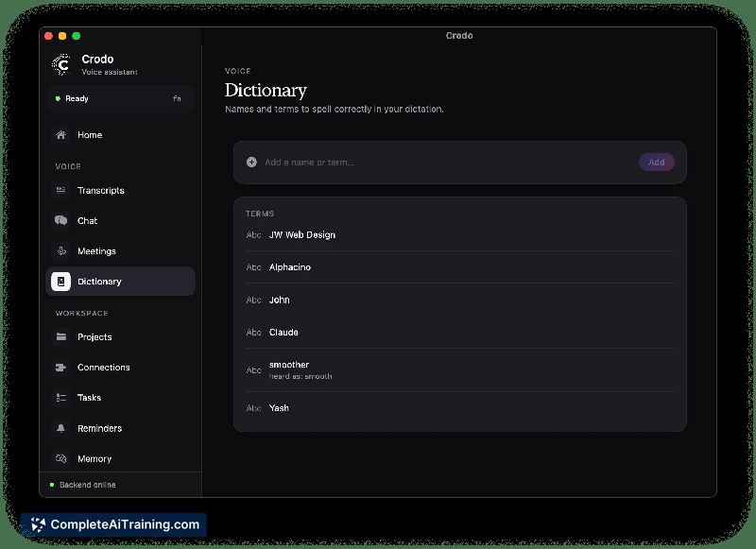This screenshot has width=756, height=549.
Task: Click the Memory brain icon
Action: point(60,458)
